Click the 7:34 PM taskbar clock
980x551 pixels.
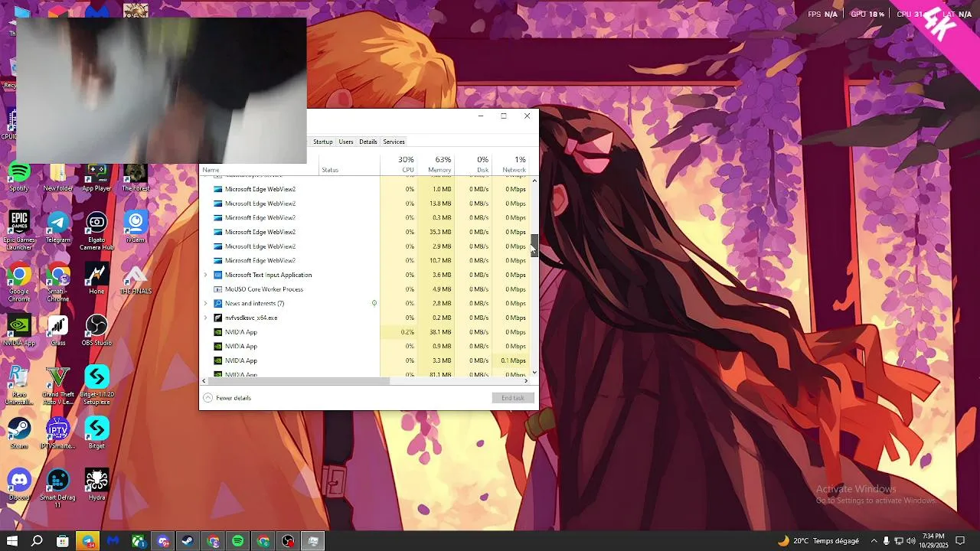(933, 541)
